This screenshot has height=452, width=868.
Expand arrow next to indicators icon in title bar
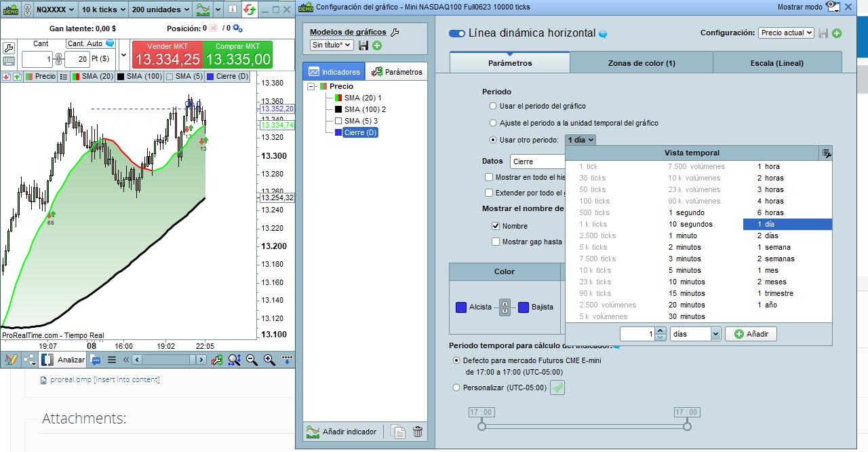click(218, 10)
